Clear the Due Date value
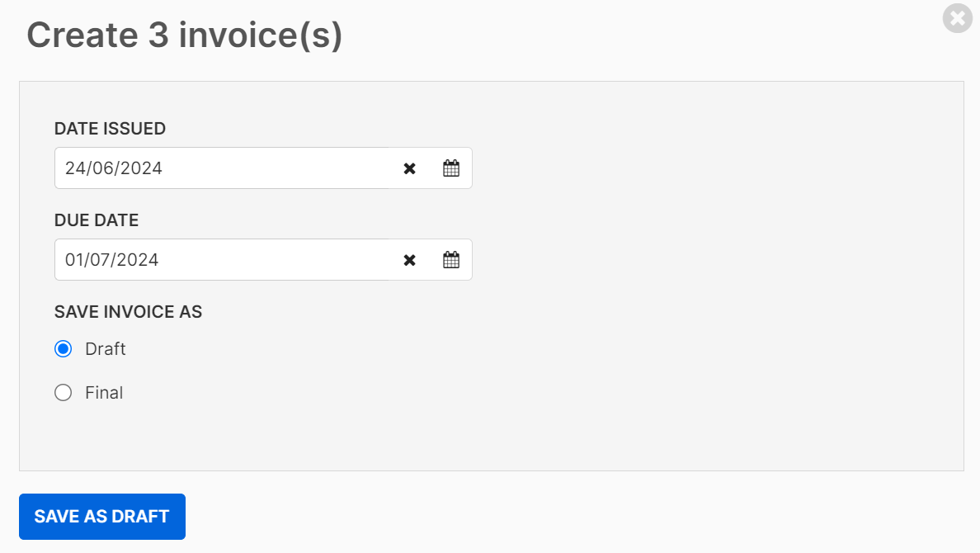Screen dimensions: 980x553 [409, 260]
